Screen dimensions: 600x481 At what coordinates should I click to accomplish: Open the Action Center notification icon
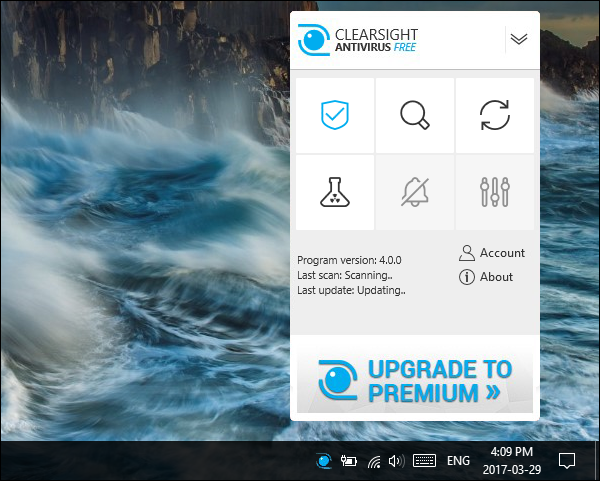click(x=567, y=461)
